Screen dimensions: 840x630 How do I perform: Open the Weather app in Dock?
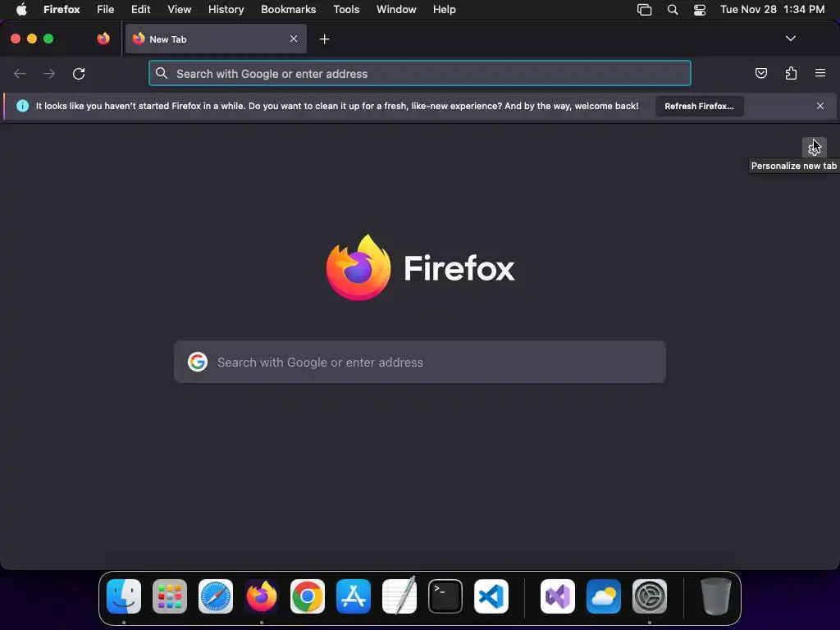[604, 596]
